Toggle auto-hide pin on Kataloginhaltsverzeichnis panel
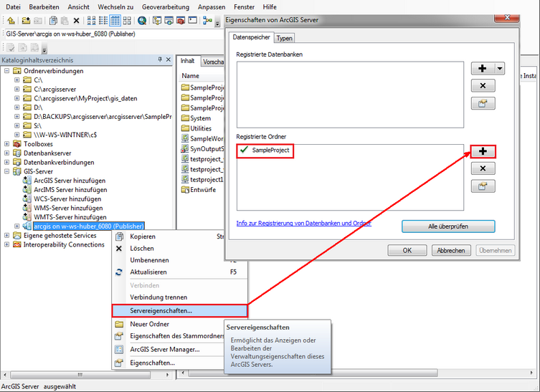 click(160, 59)
